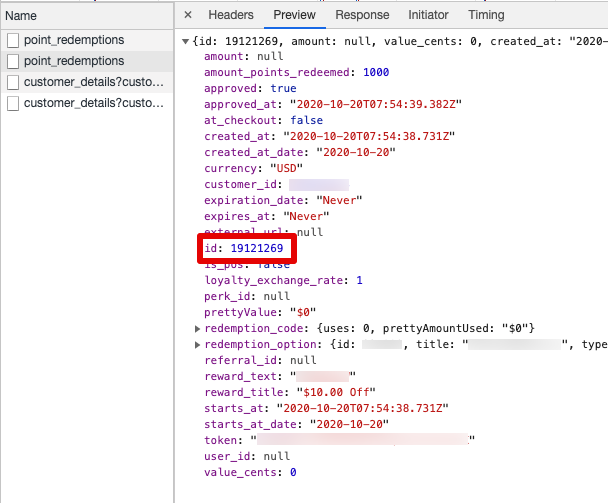This screenshot has width=608, height=503.
Task: Click the reward_title "$10.00 Off" value
Action: 336,392
